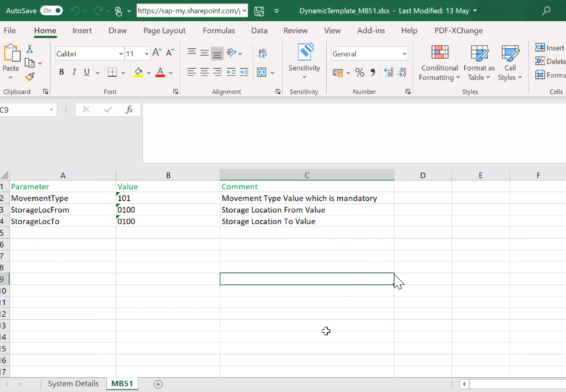Screen dimensions: 566x392
Task: Apply yellow Fill Color
Action: [x=138, y=72]
